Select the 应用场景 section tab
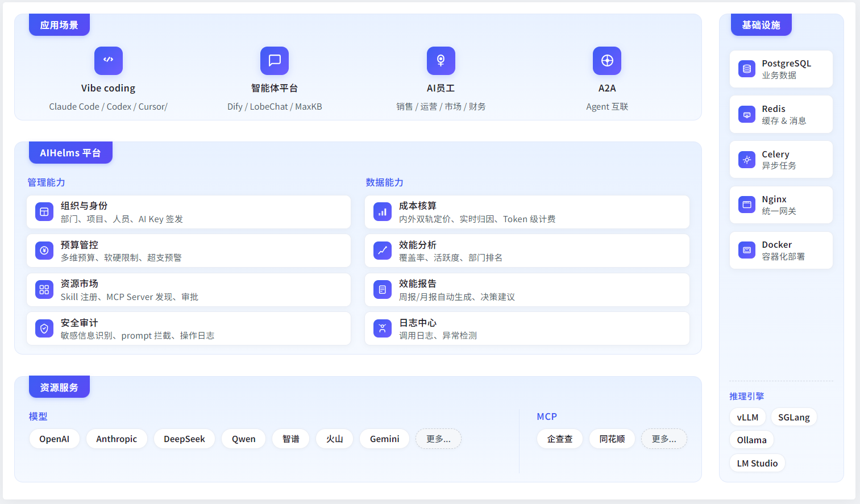Viewport: 860px width, 504px height. tap(59, 25)
